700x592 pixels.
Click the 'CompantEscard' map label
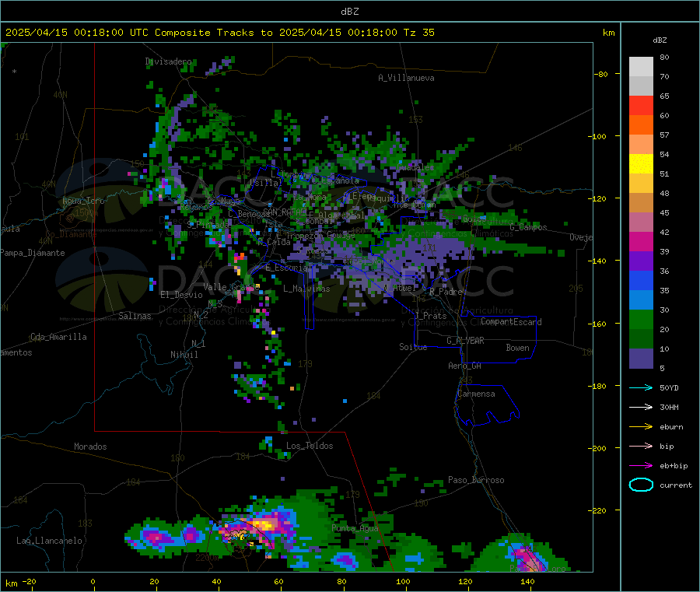(511, 321)
